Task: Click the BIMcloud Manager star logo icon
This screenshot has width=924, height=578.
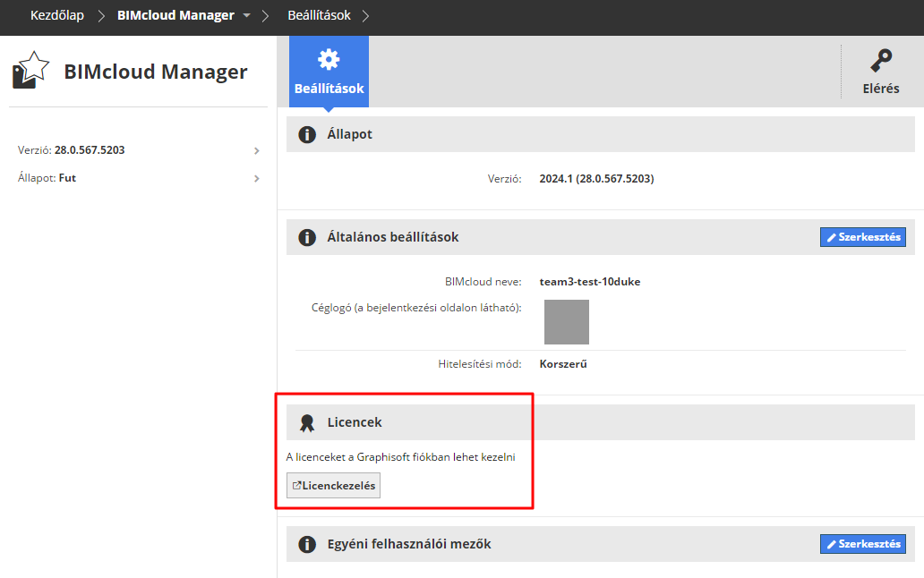Action: [x=31, y=70]
